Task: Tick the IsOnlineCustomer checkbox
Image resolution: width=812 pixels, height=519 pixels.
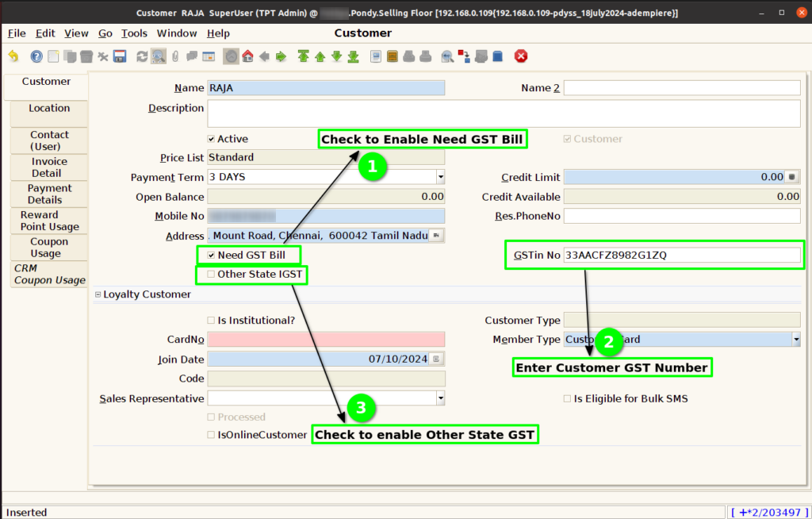Action: pyautogui.click(x=211, y=435)
